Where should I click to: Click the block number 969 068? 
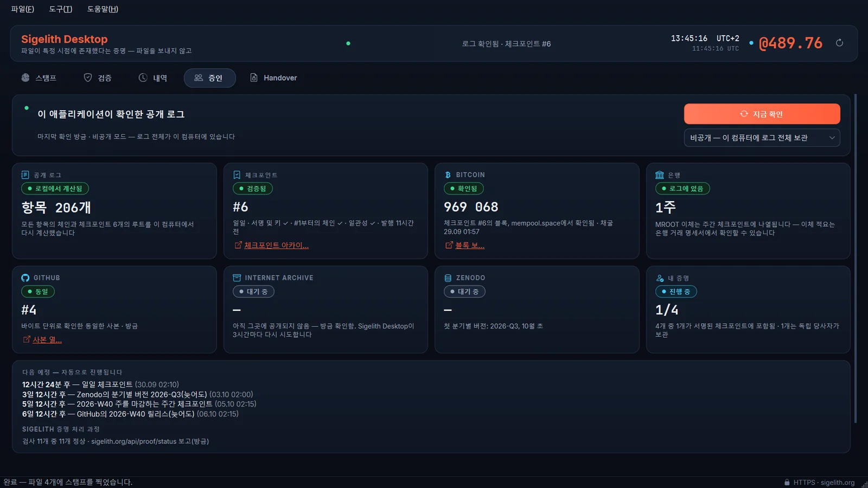coord(471,207)
